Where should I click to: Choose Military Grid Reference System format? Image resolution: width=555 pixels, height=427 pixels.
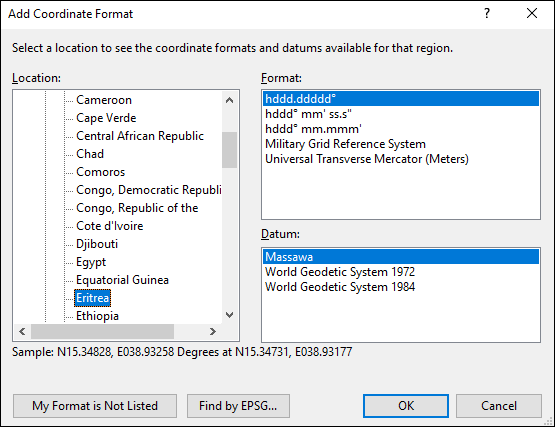tap(401, 144)
